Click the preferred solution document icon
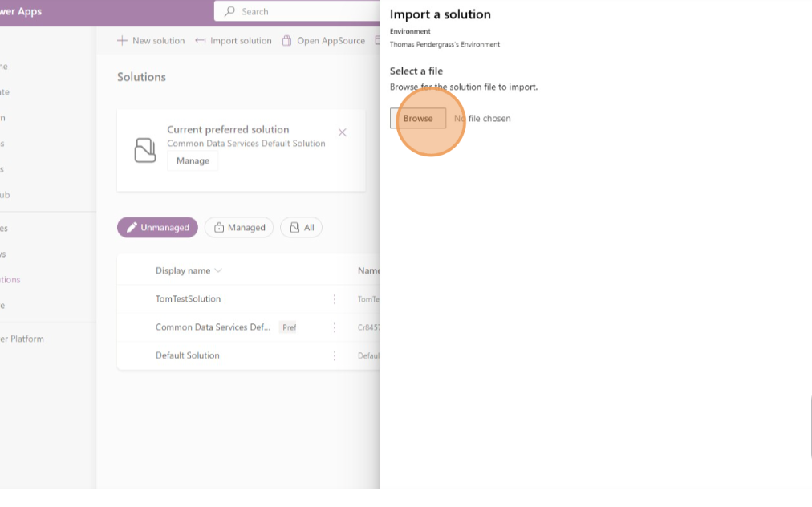This screenshot has width=812, height=507. pos(145,150)
